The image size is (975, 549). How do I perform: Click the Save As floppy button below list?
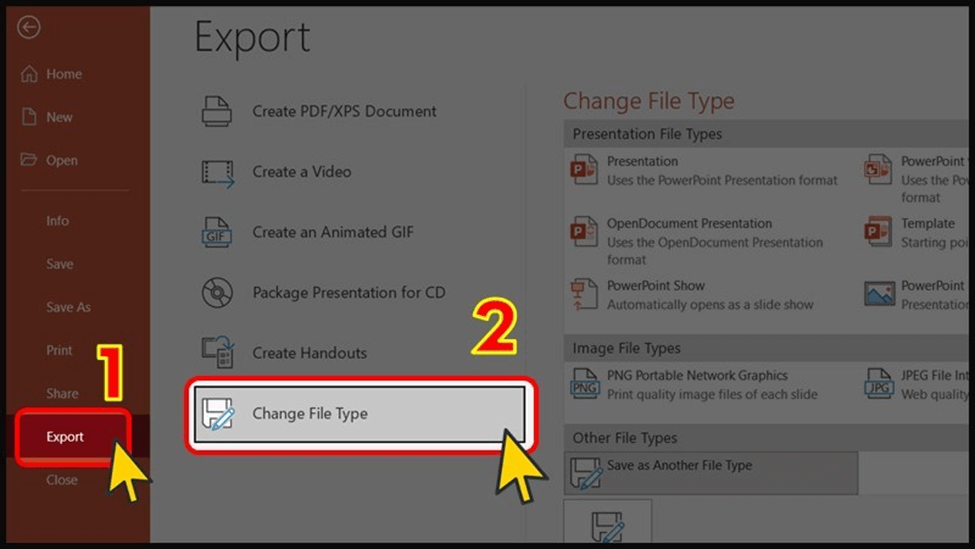coord(608,521)
